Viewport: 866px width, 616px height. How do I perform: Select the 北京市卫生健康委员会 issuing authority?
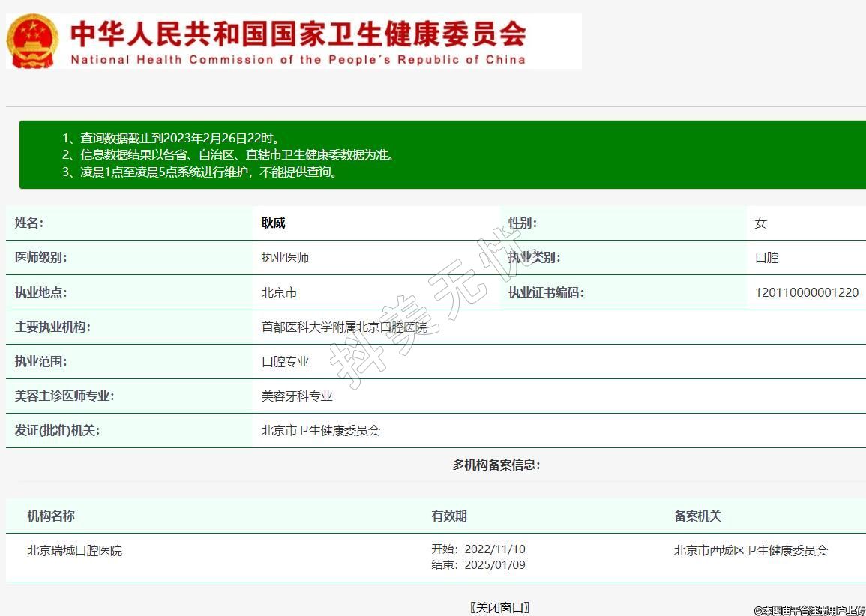pos(320,430)
